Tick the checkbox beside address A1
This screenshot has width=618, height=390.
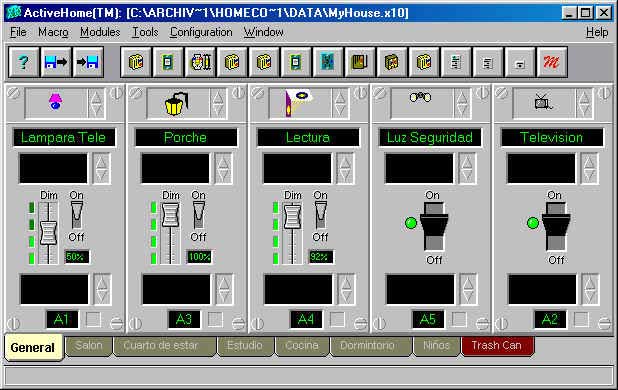(x=93, y=319)
